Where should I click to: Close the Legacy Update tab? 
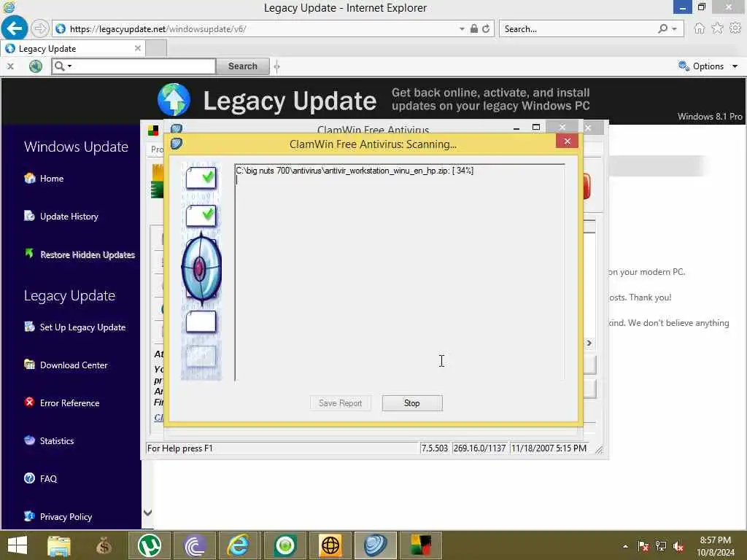(x=138, y=48)
